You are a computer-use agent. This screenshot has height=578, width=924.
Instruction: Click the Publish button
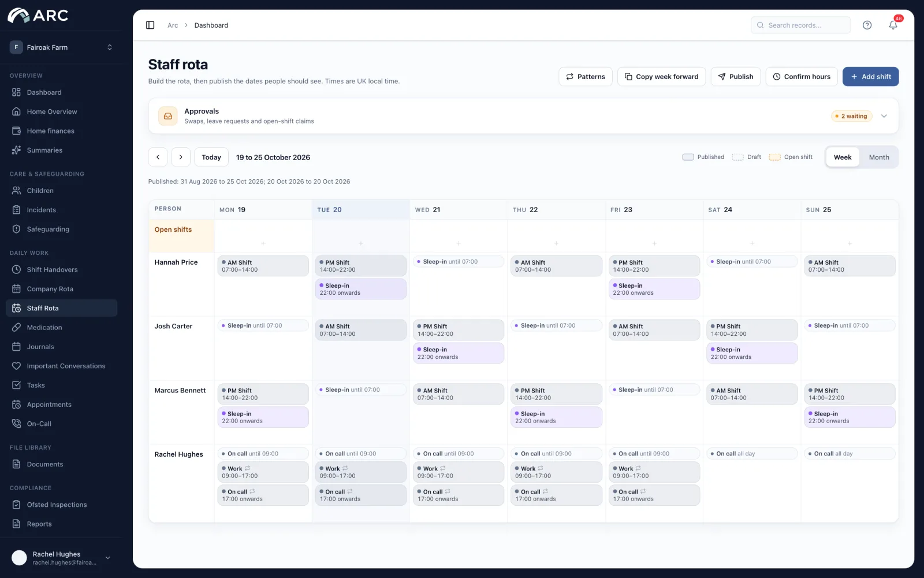coord(736,76)
